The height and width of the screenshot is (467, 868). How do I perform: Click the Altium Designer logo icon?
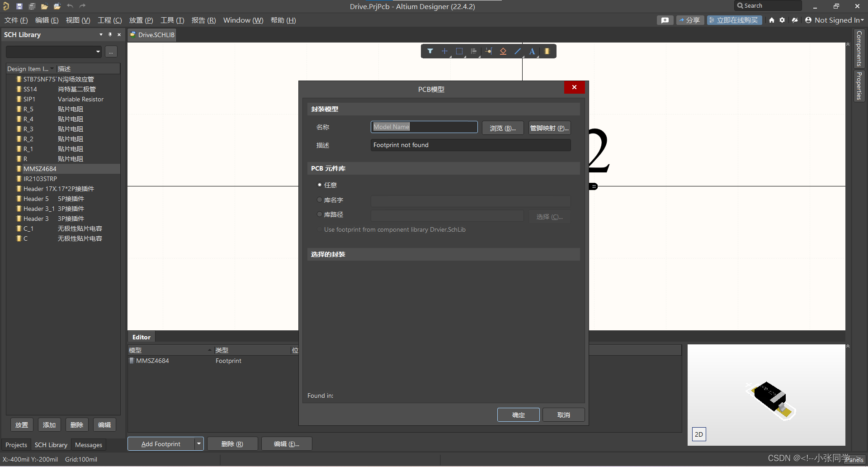point(6,6)
